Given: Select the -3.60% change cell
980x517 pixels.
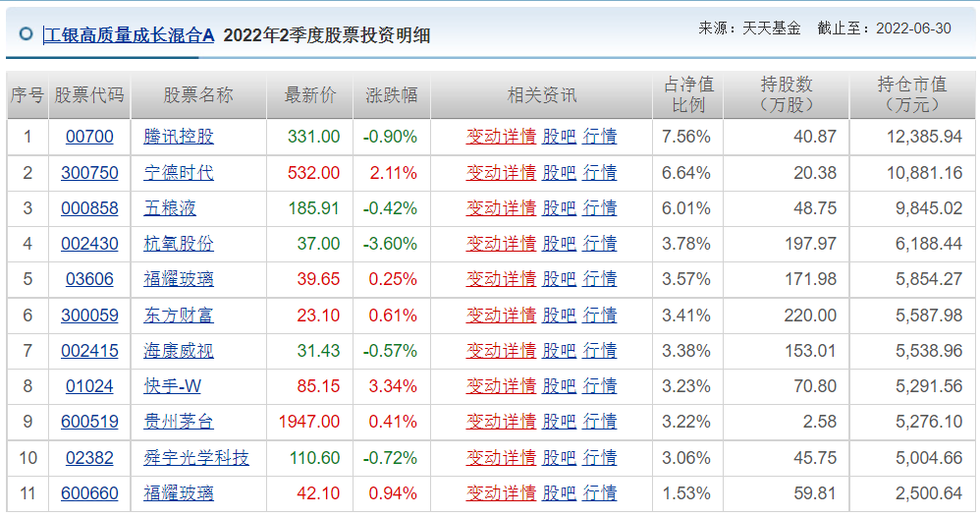Looking at the screenshot, I should coord(390,244).
